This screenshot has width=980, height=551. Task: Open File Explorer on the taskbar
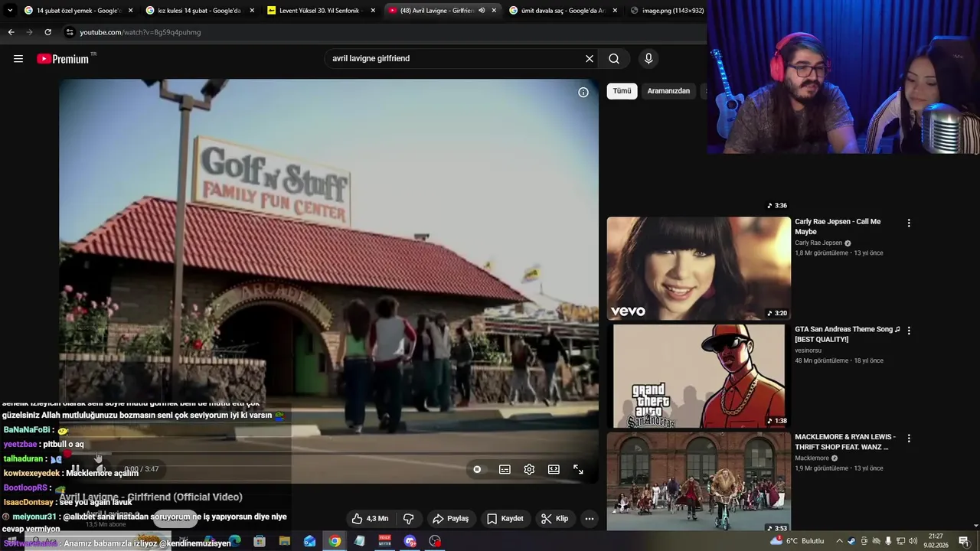click(x=285, y=541)
